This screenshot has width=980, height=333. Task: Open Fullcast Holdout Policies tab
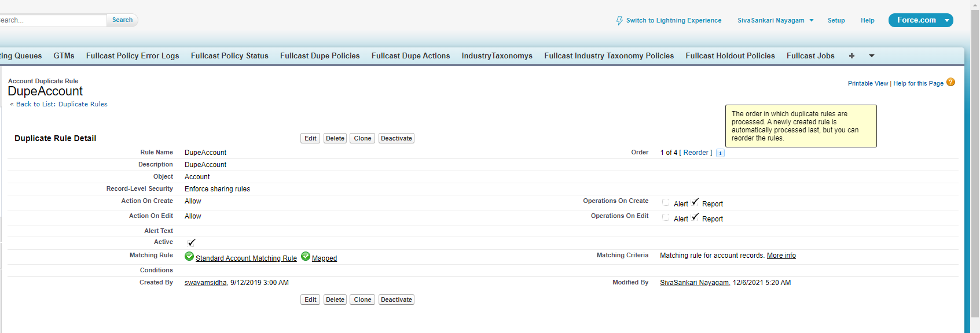click(x=731, y=55)
